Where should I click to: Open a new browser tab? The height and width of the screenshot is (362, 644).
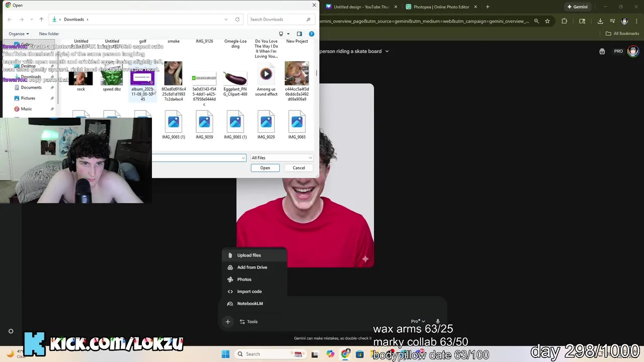tap(488, 7)
